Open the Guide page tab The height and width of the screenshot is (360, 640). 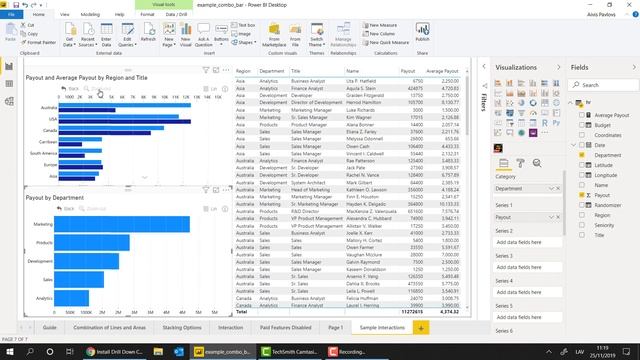(50, 327)
